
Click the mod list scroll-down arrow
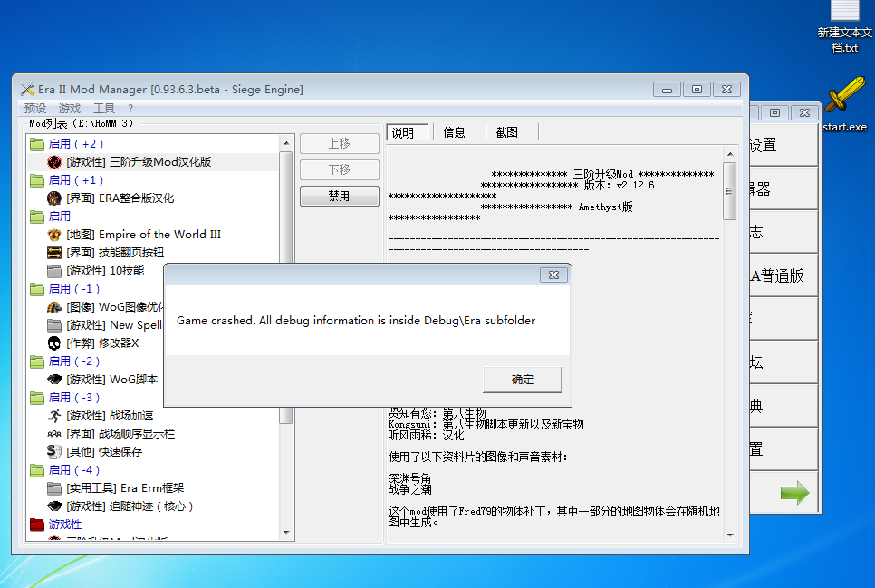(286, 533)
